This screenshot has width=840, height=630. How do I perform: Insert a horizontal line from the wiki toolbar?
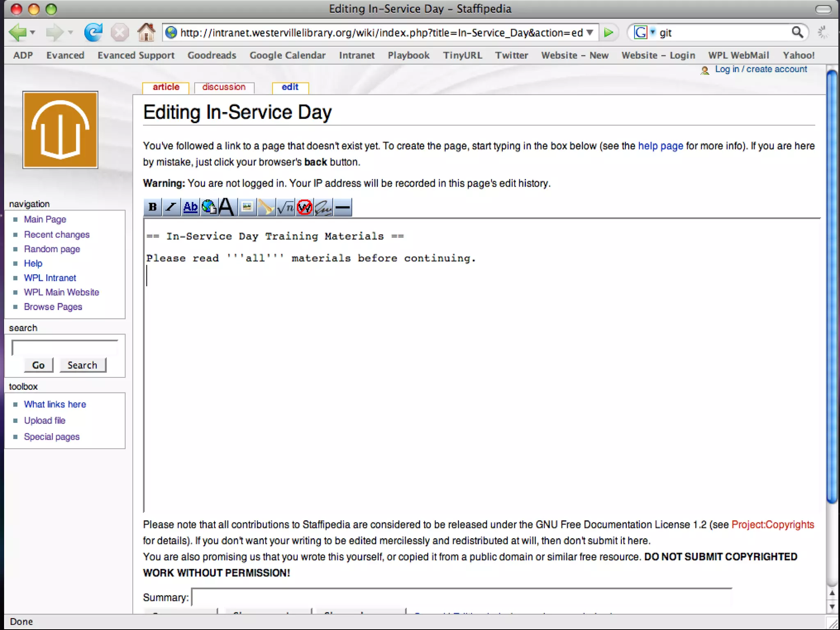coord(342,207)
